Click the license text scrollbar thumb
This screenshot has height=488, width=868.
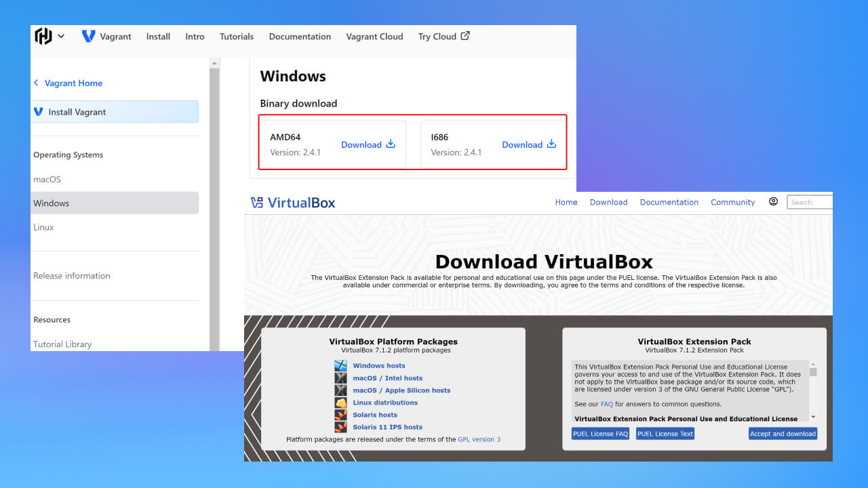(813, 372)
